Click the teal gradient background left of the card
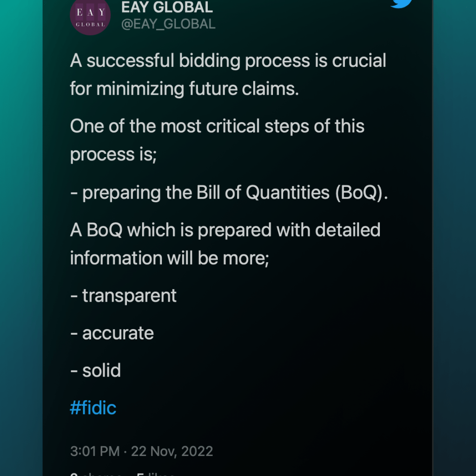This screenshot has height=476, width=476. point(21,232)
